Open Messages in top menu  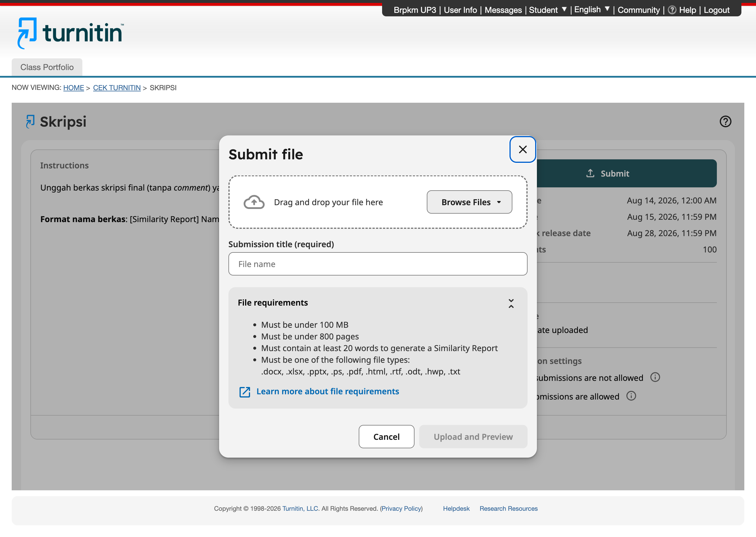pyautogui.click(x=503, y=10)
